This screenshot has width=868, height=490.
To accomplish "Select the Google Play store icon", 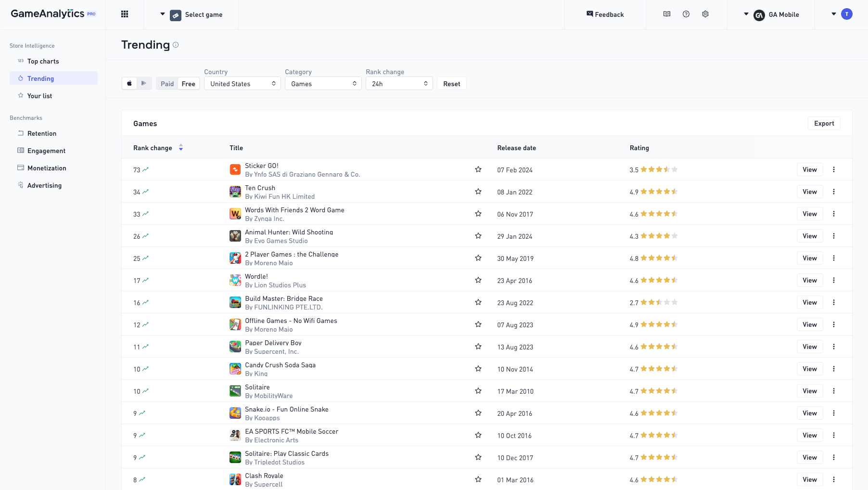I will coord(144,83).
